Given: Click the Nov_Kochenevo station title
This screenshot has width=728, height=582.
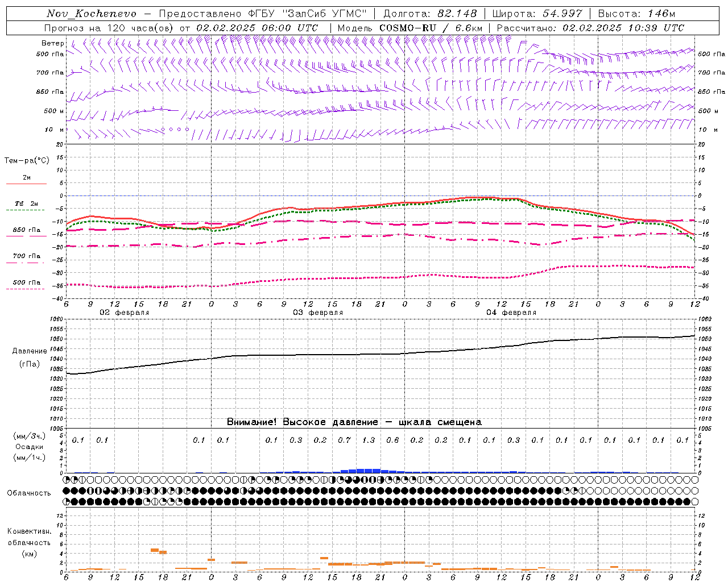Looking at the screenshot, I should point(92,14).
